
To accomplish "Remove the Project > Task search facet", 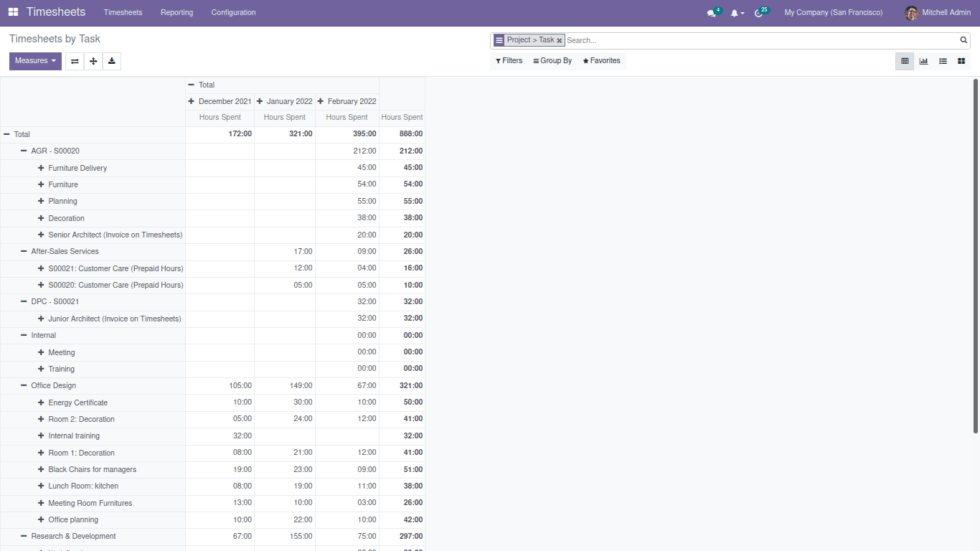I will (x=560, y=41).
